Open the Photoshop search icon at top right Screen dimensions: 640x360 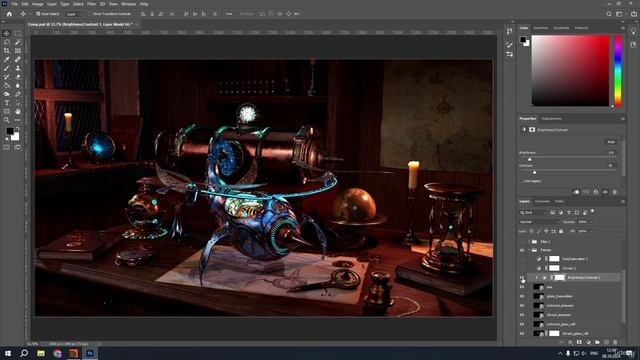tap(609, 14)
